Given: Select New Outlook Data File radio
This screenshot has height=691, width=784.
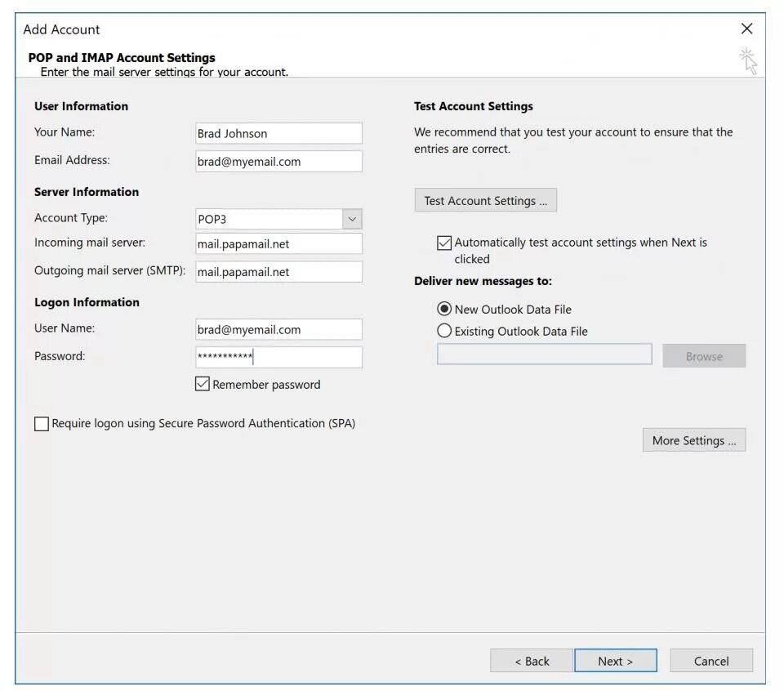Looking at the screenshot, I should [444, 309].
